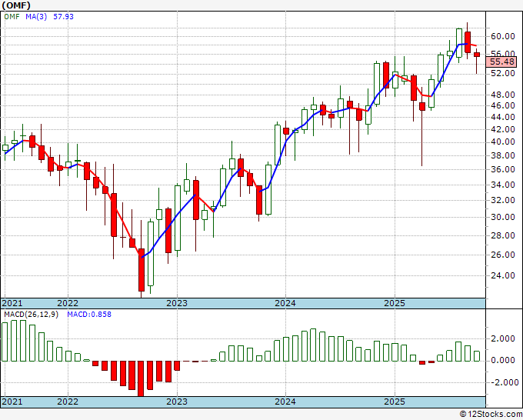Click the 32.00 price axis label
The width and height of the screenshot is (523, 420).
(x=503, y=200)
